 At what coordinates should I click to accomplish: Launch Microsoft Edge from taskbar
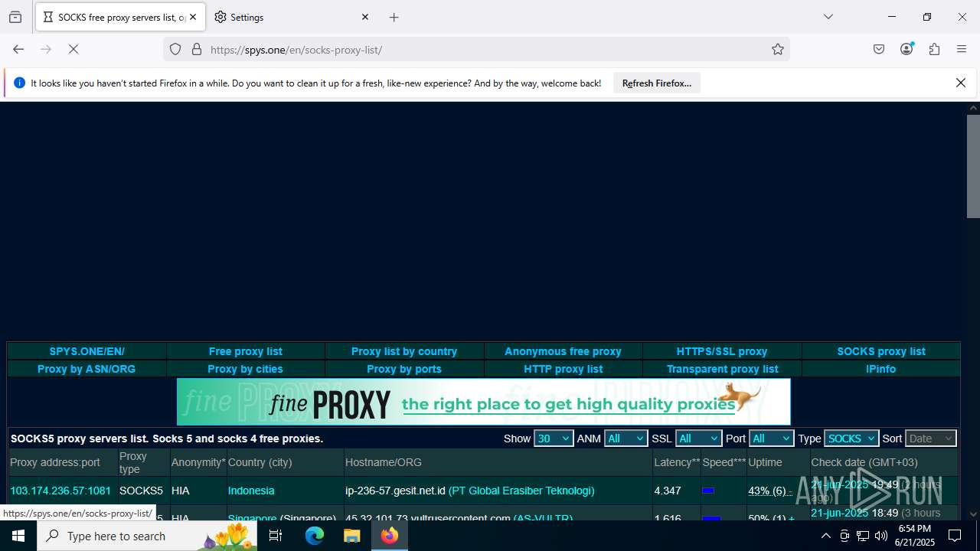(x=315, y=536)
